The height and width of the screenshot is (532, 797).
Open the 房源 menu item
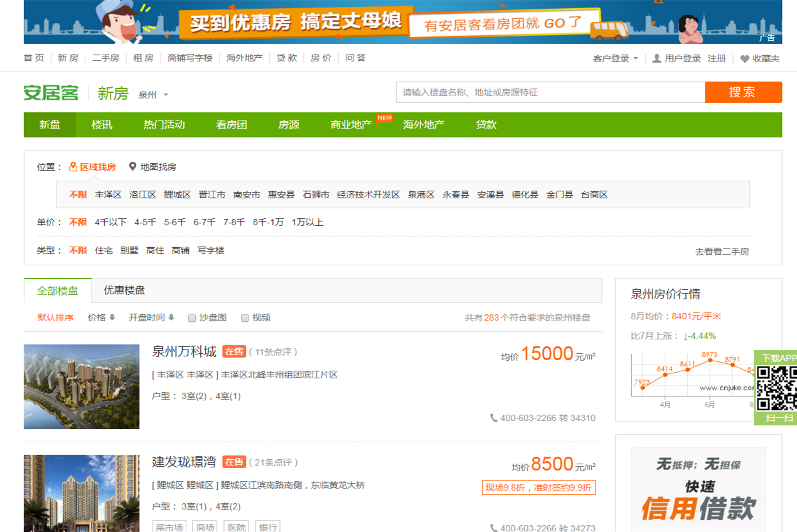pos(289,125)
